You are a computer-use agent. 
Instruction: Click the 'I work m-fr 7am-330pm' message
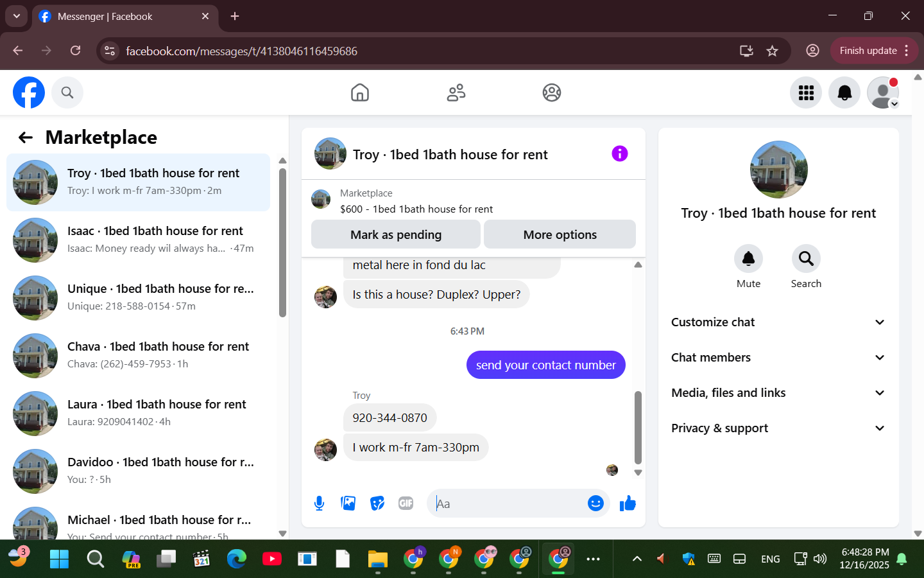(x=416, y=447)
